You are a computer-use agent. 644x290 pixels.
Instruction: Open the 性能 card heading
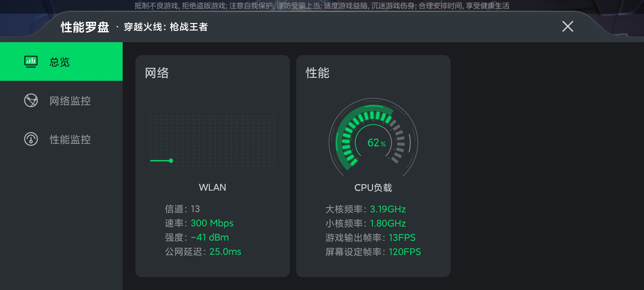pyautogui.click(x=317, y=73)
